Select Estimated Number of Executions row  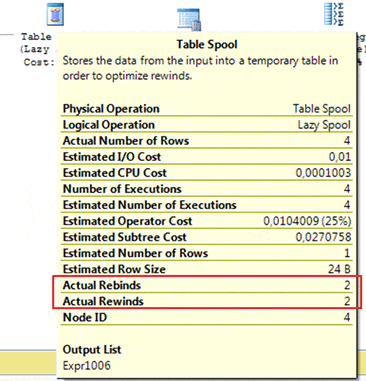tap(207, 205)
